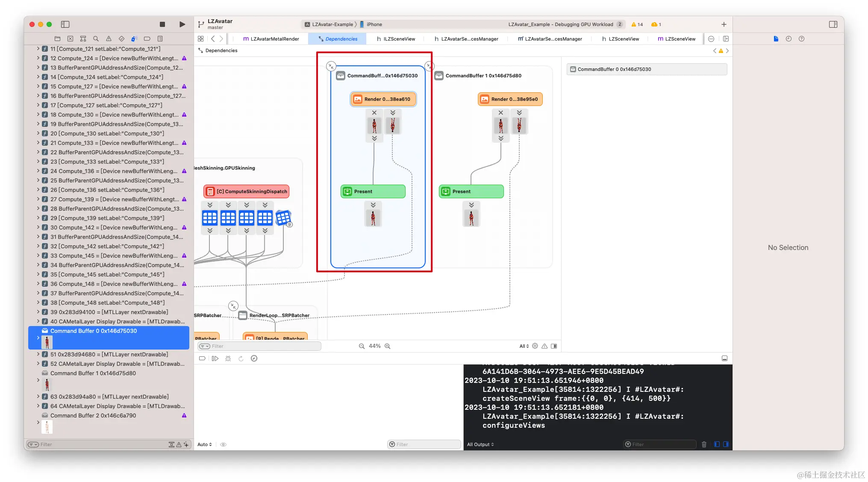Show the 14 yellow warnings
Screen dimensions: 868x482
(x=637, y=24)
